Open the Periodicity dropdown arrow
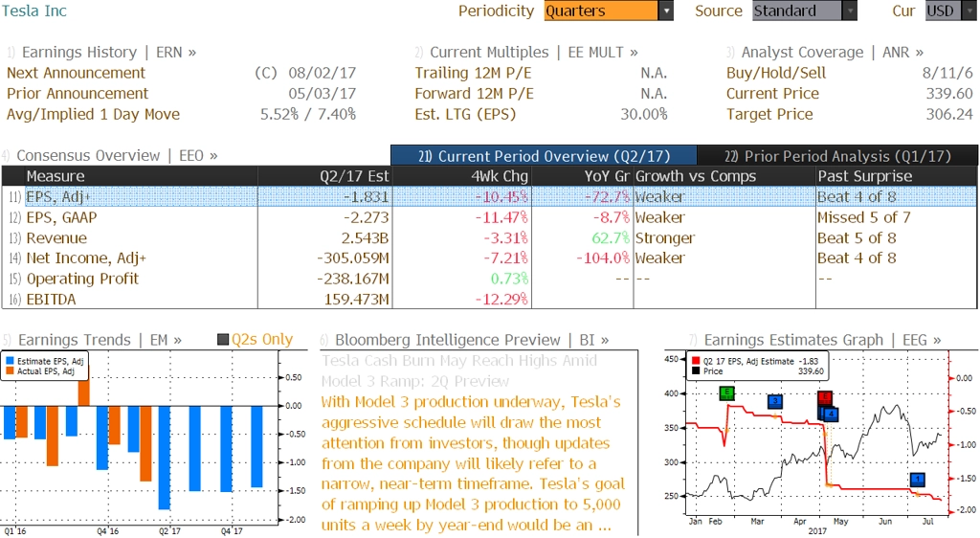The image size is (980, 538). click(x=666, y=11)
